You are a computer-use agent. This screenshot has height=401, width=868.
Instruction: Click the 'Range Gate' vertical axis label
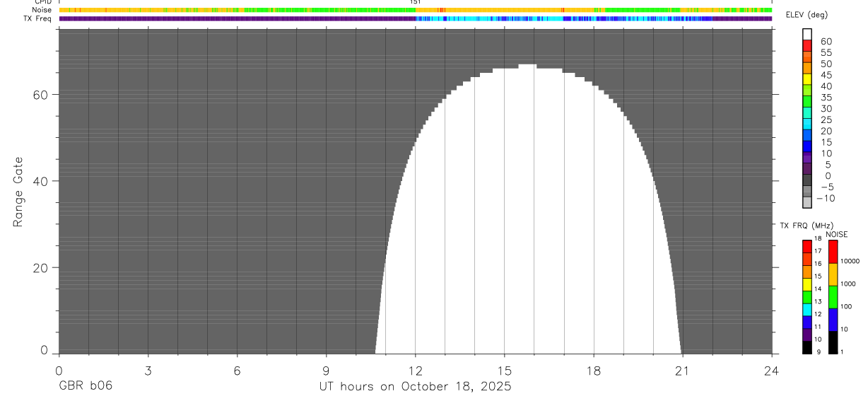pos(20,192)
